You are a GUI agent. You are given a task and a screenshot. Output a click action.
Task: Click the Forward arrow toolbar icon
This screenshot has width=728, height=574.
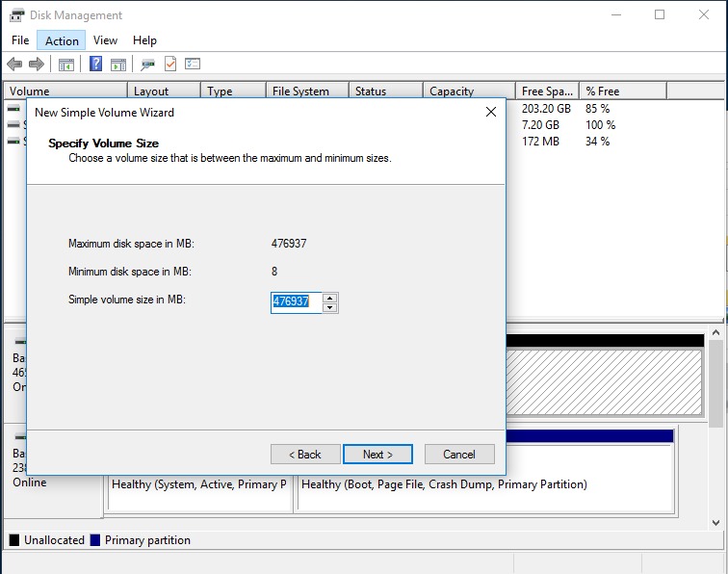pos(37,65)
